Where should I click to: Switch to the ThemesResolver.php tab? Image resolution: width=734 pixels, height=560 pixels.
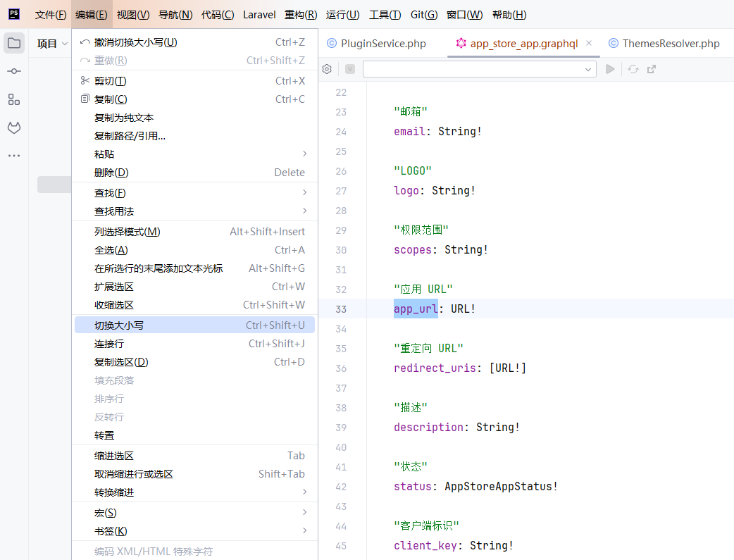pyautogui.click(x=670, y=44)
